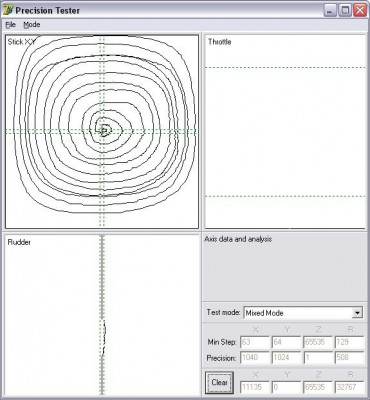Click the Rudder panel trace line

104,337
